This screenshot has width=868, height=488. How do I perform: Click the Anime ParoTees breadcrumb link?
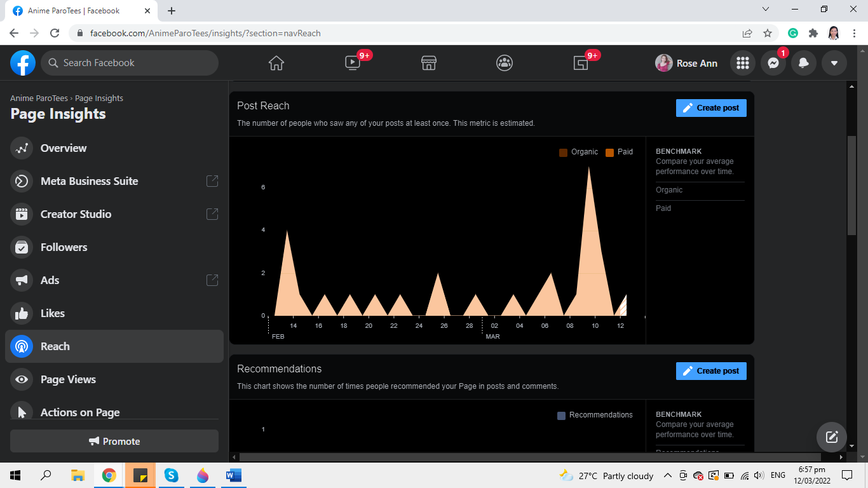click(x=39, y=98)
